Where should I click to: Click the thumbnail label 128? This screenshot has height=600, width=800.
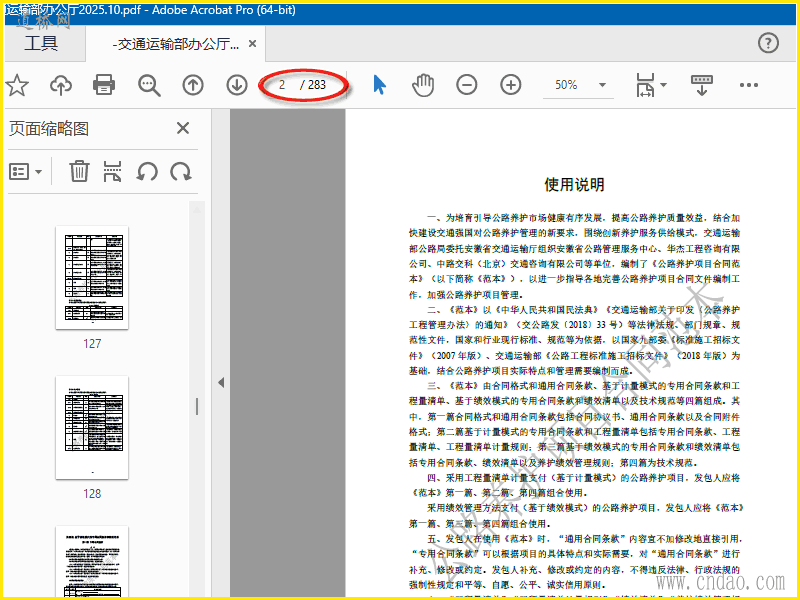(92, 494)
